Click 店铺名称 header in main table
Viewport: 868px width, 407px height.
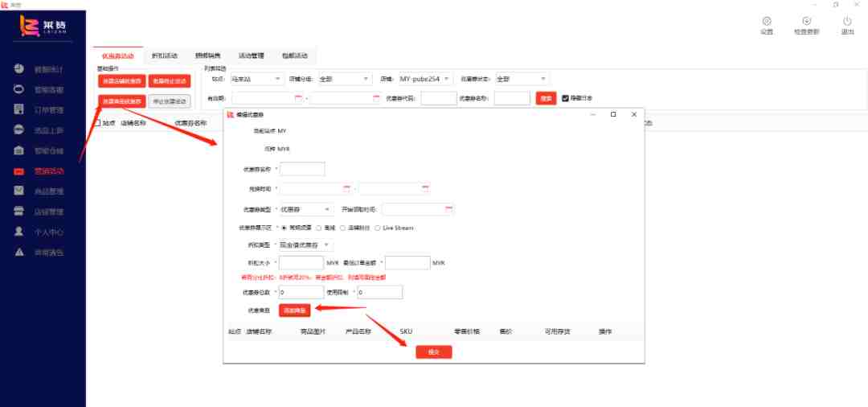pos(133,123)
